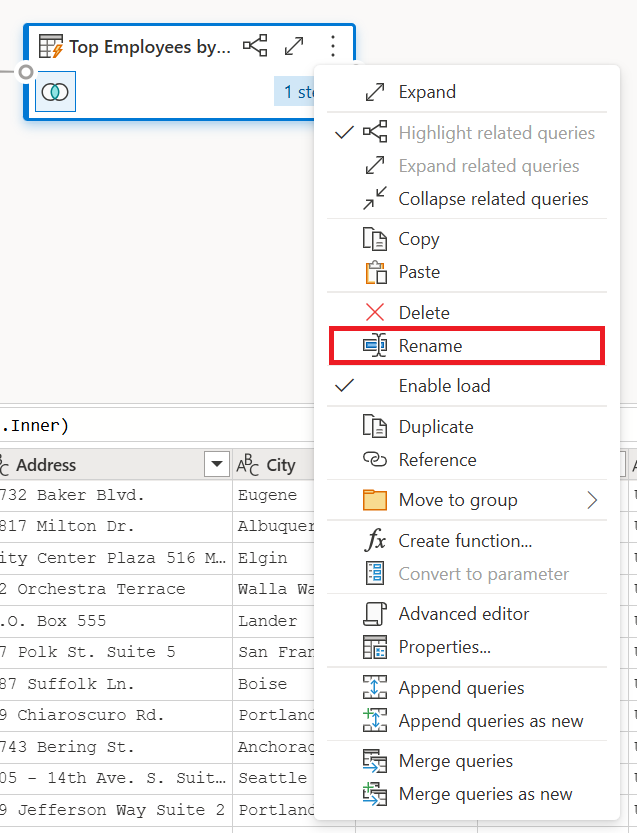The height and width of the screenshot is (833, 637).
Task: Open Advanced editor from menu
Action: (x=467, y=614)
